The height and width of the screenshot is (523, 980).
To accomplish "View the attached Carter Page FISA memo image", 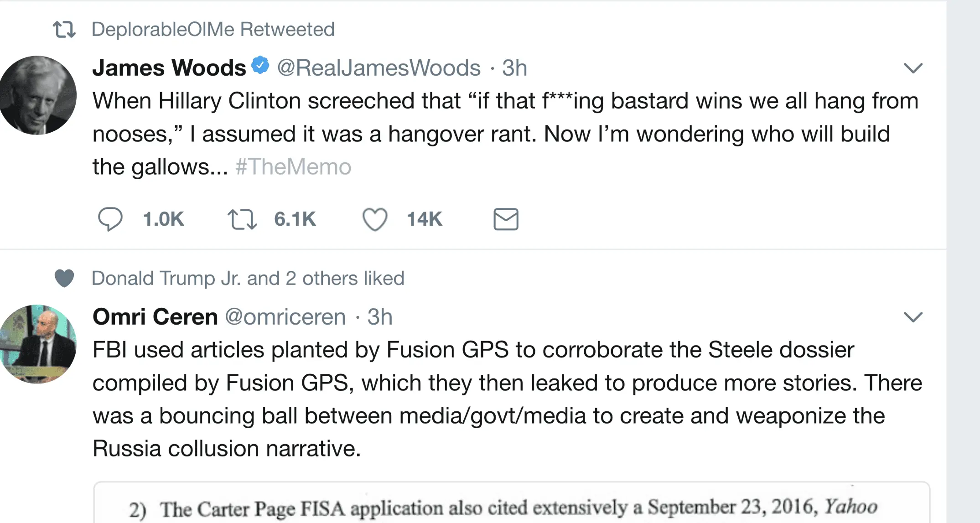I will 511,504.
